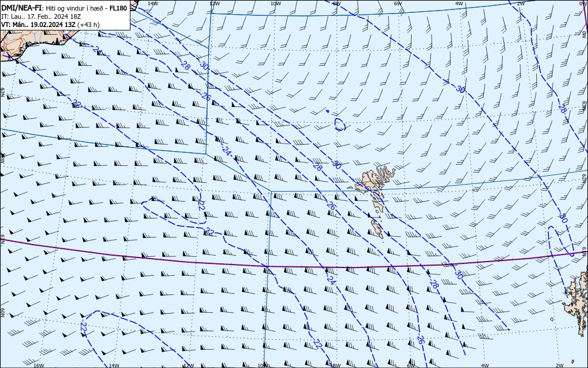Click the small closed contour north of Faroes
Viewport: 588px width, 368px height.
tap(339, 125)
